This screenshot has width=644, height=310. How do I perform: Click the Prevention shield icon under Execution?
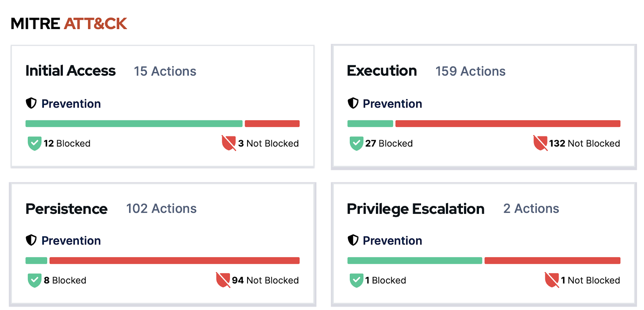353,103
